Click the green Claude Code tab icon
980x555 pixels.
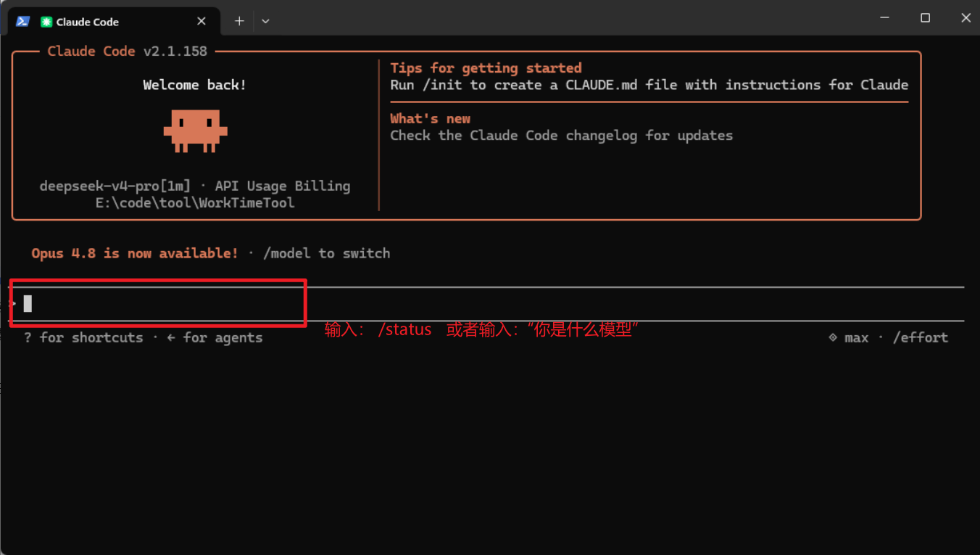[46, 22]
